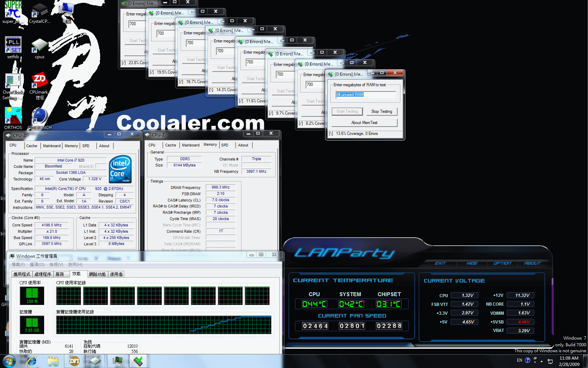
Task: Click OPTION in LANParty monitor
Action: [x=502, y=263]
